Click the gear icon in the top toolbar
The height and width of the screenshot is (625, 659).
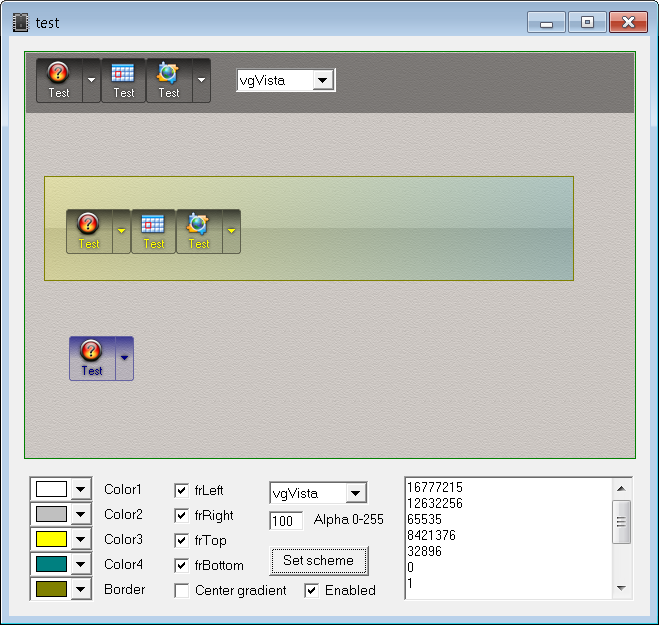point(168,73)
